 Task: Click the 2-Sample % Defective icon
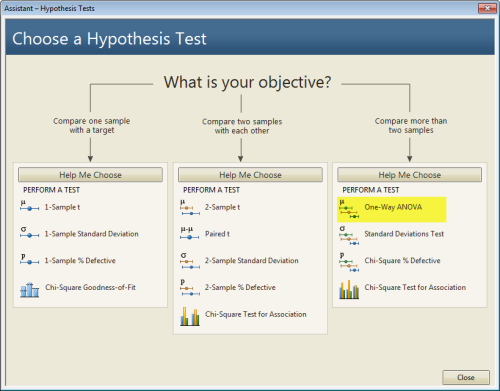[x=190, y=288]
